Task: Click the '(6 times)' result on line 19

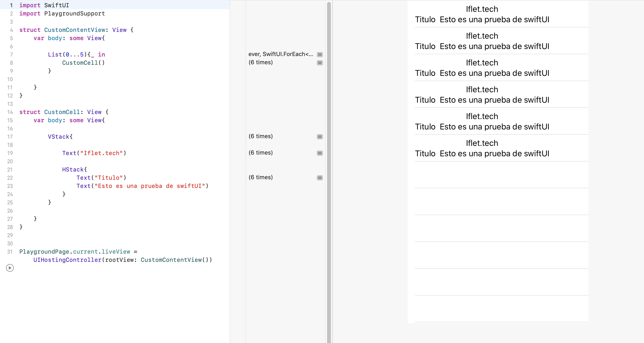Action: (x=260, y=153)
